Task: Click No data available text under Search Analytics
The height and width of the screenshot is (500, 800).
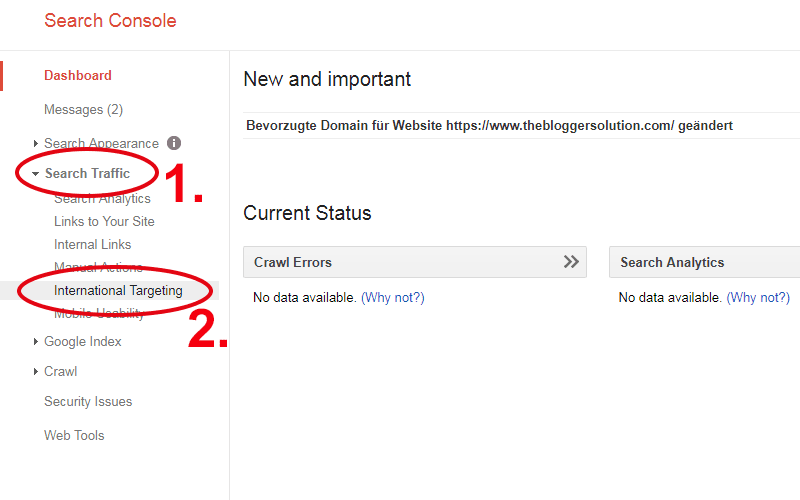Action: pos(670,297)
